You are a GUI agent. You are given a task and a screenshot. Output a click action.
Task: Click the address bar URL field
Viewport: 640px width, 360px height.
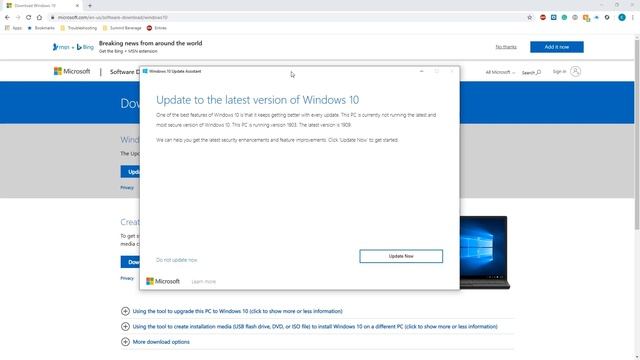click(286, 17)
